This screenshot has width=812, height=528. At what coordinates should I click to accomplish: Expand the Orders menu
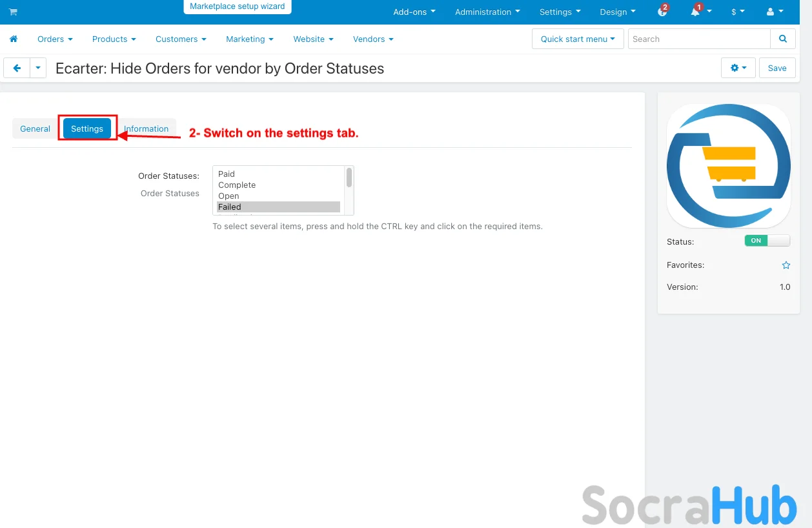point(55,39)
